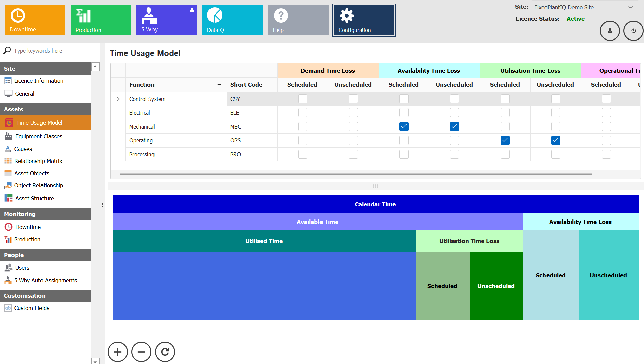This screenshot has height=364, width=644.
Task: Click the Downtime clock icon in Monitoring
Action: pos(8,227)
